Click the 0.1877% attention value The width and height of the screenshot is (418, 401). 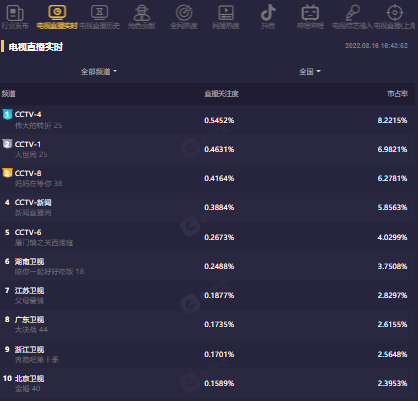coord(219,295)
